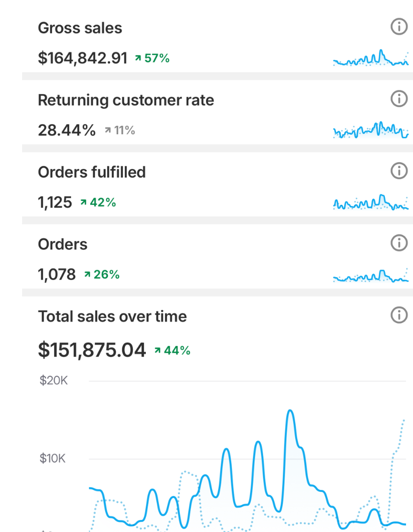Image resolution: width=413 pixels, height=532 pixels.
Task: Open the Gross sales sparkline chart
Action: [x=370, y=59]
